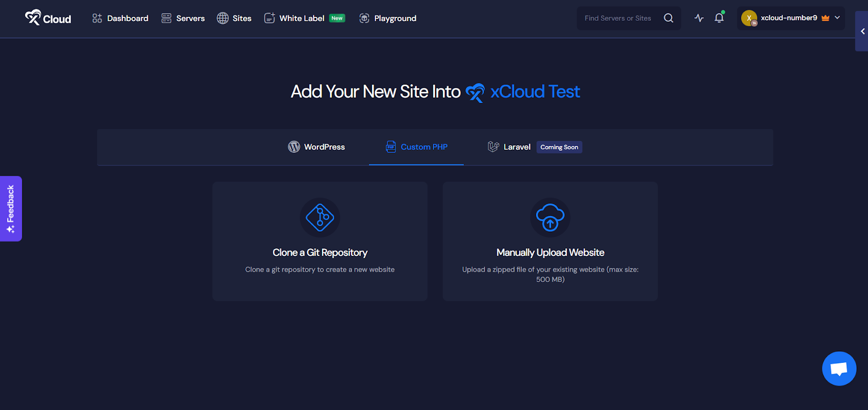868x410 pixels.
Task: Expand the account dropdown chevron
Action: click(x=837, y=18)
